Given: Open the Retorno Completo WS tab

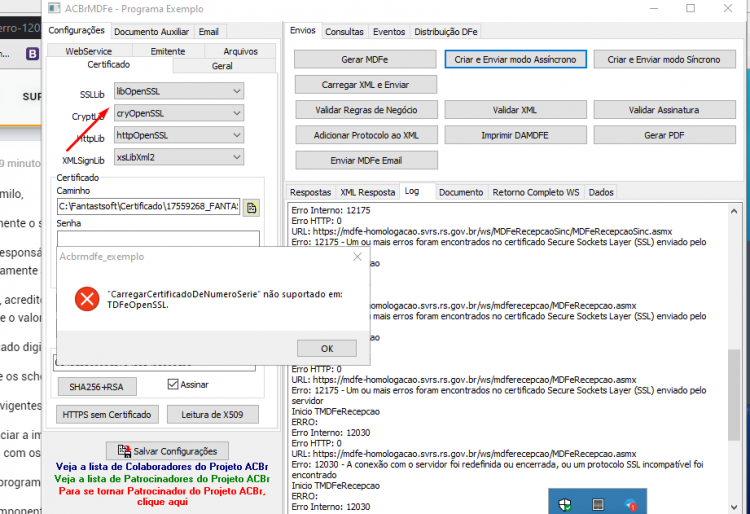Looking at the screenshot, I should [536, 192].
